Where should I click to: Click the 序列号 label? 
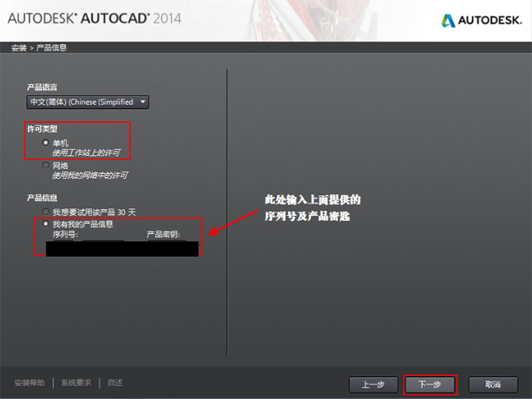pyautogui.click(x=65, y=234)
